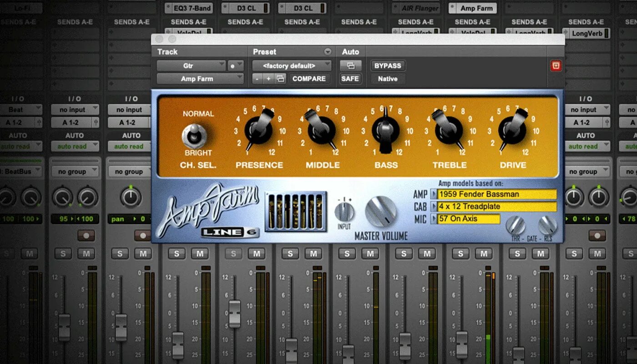Click the settings copy icon beside COMPARE
The width and height of the screenshot is (637, 364).
coord(281,78)
